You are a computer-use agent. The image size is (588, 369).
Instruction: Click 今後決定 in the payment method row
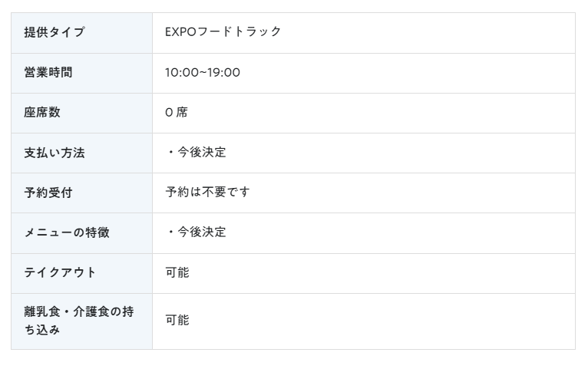tap(202, 152)
